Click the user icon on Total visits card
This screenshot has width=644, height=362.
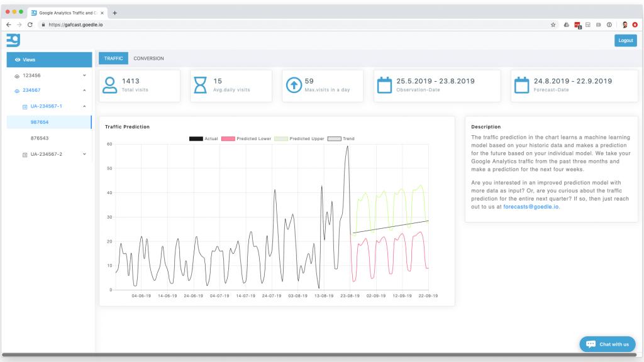point(109,85)
